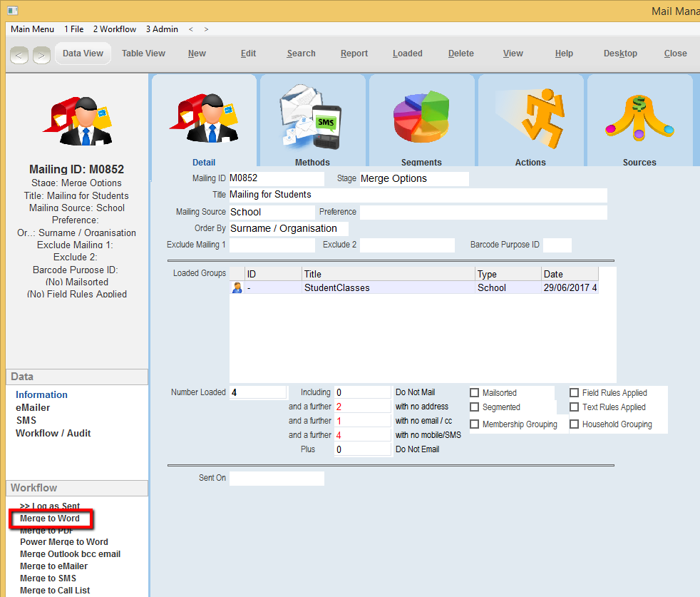The image size is (700, 597).
Task: Click the forward arrow navigation button
Action: coord(41,54)
